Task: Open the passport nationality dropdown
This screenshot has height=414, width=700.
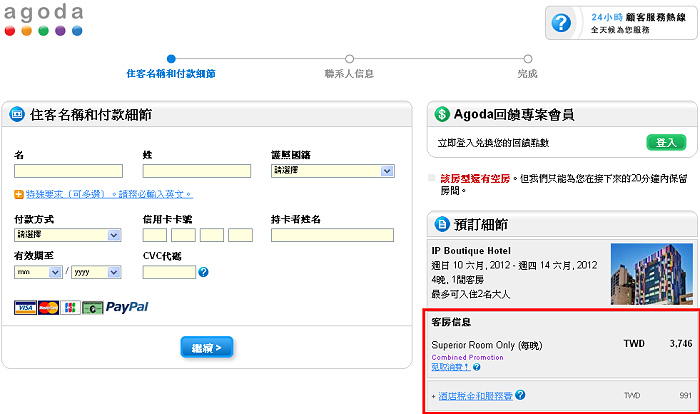Action: tap(333, 171)
